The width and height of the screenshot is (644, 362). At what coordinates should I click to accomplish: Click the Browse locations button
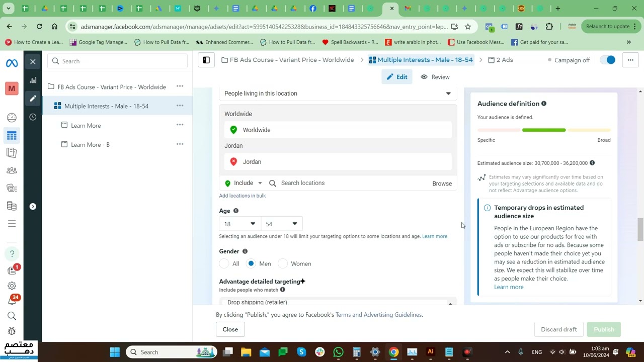tap(442, 184)
